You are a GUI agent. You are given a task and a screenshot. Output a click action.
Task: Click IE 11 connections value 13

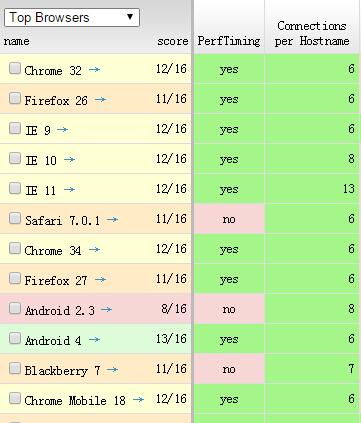click(349, 189)
